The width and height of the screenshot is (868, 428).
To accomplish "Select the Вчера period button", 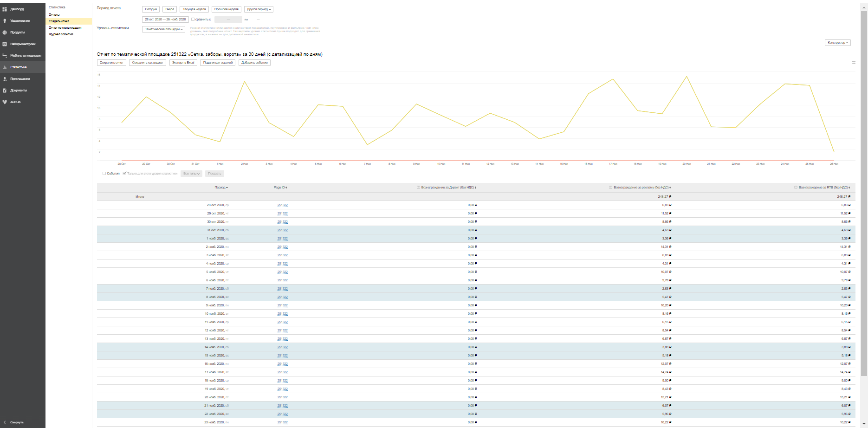I will click(x=170, y=9).
